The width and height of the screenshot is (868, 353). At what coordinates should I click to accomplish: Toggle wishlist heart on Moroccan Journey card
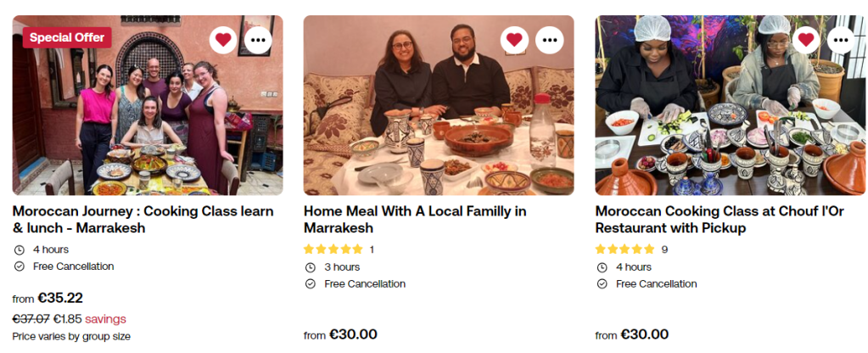pos(223,39)
